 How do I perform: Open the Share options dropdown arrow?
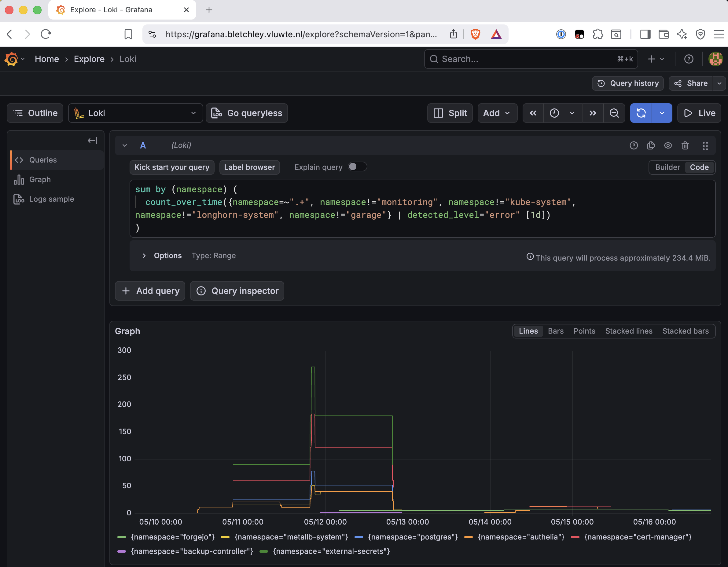(719, 83)
